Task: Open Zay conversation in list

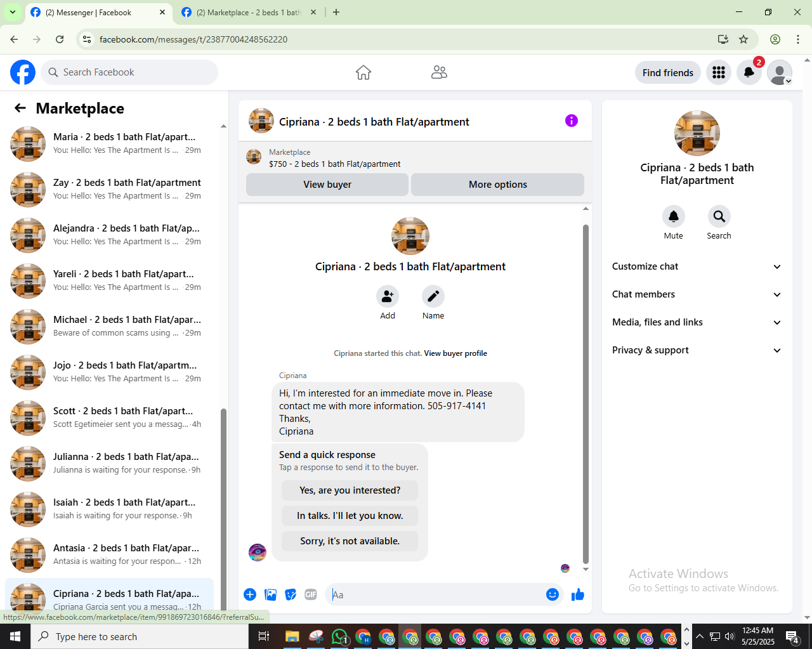Action: [x=109, y=190]
